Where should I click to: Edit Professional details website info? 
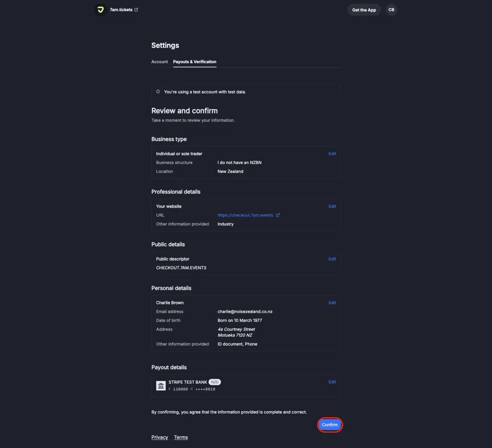click(332, 207)
